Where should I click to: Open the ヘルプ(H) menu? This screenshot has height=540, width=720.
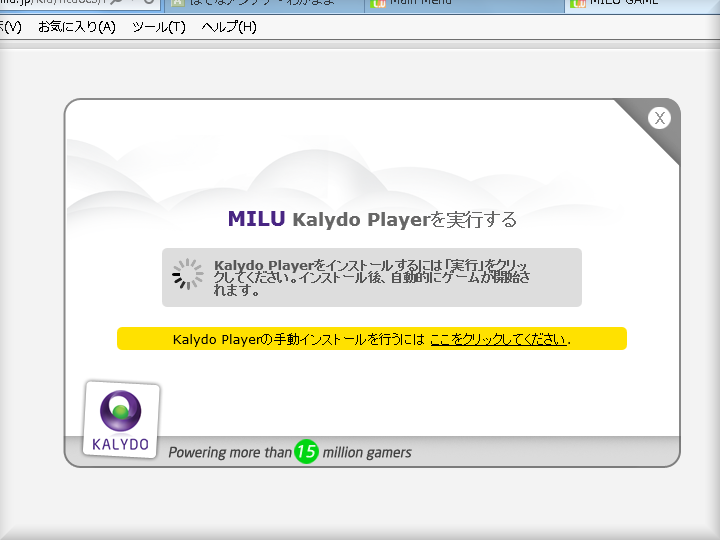(229, 27)
